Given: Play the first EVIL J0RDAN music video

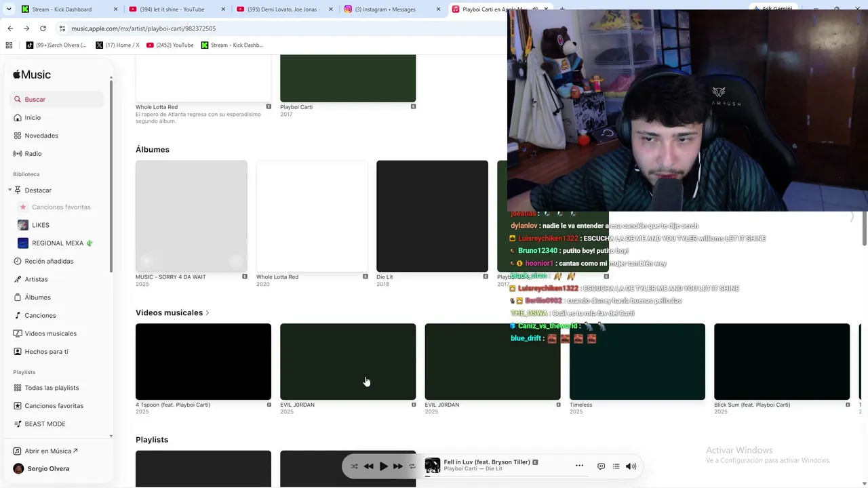Looking at the screenshot, I should [348, 362].
